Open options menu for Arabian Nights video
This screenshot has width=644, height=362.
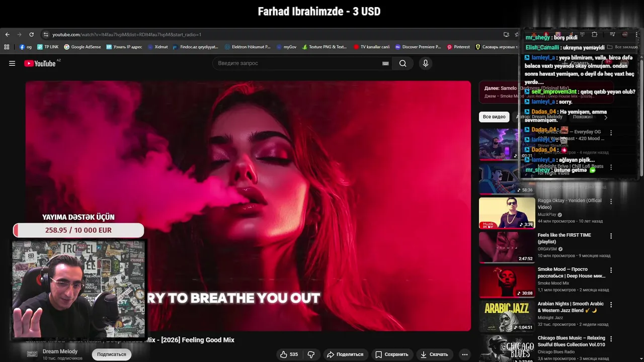[x=611, y=305]
